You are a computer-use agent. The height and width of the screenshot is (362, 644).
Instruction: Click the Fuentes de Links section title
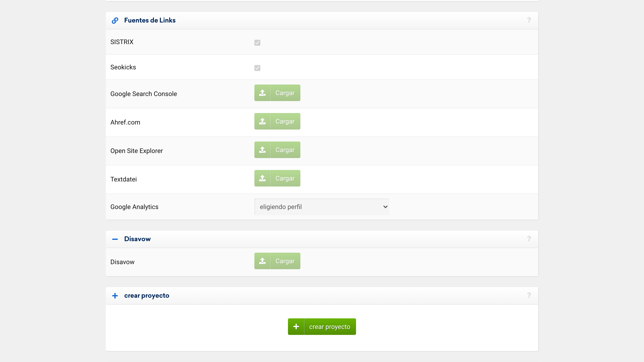pos(150,20)
